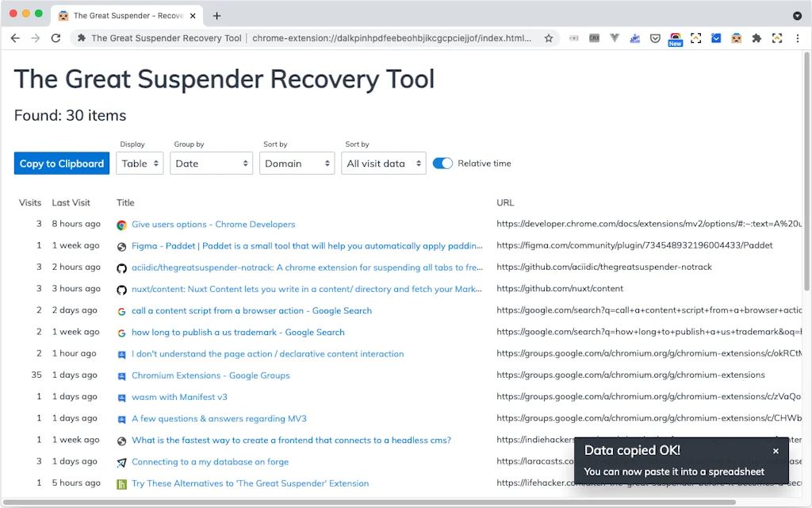The width and height of the screenshot is (812, 508).
Task: Click the vertical page scrollbar
Action: (806, 171)
